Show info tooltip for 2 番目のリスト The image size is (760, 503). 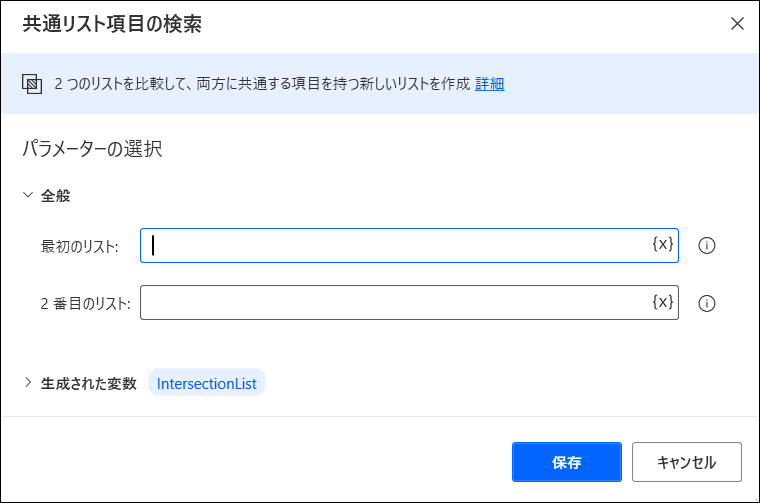[707, 303]
